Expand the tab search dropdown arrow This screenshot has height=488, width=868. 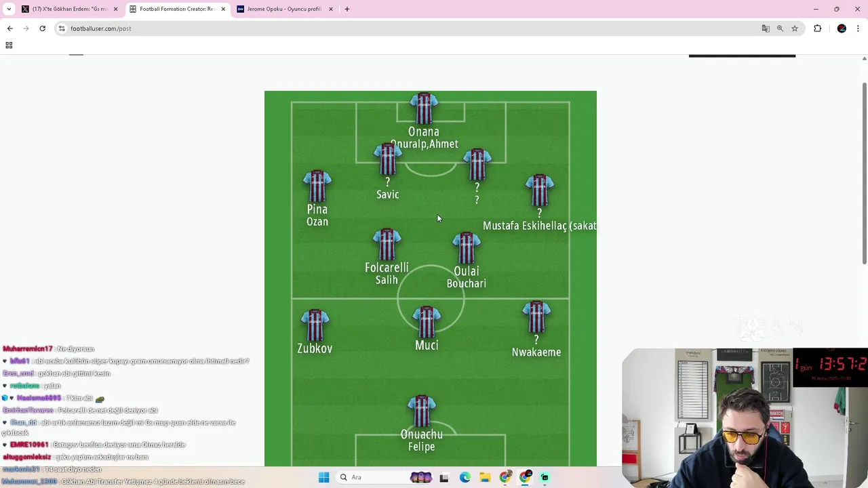pyautogui.click(x=8, y=9)
